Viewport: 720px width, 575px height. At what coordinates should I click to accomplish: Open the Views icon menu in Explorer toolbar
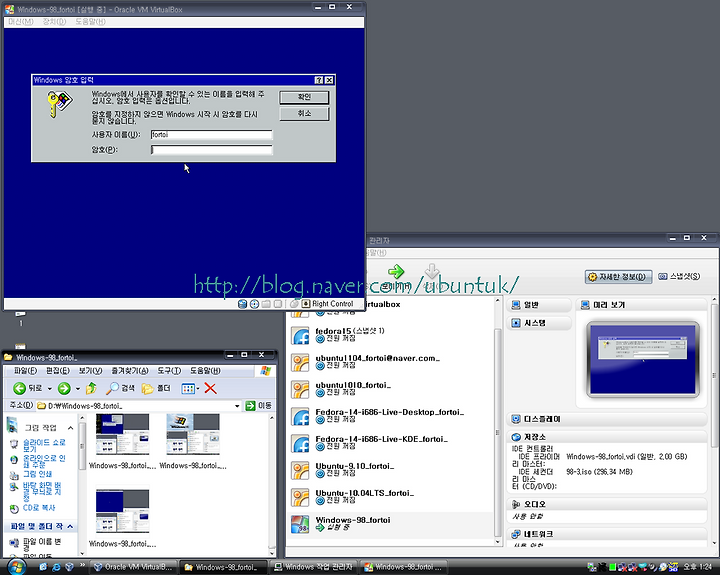(x=190, y=389)
